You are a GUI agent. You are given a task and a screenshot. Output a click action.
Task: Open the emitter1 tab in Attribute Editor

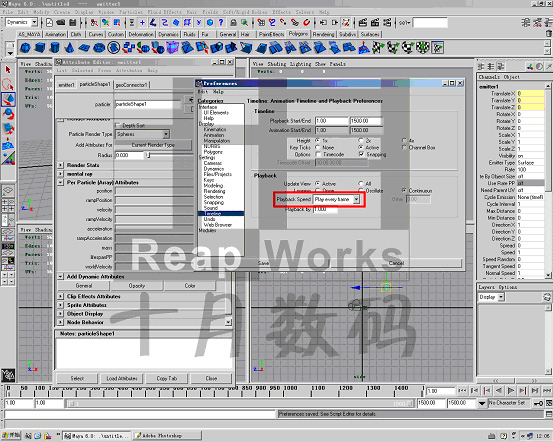(66, 85)
